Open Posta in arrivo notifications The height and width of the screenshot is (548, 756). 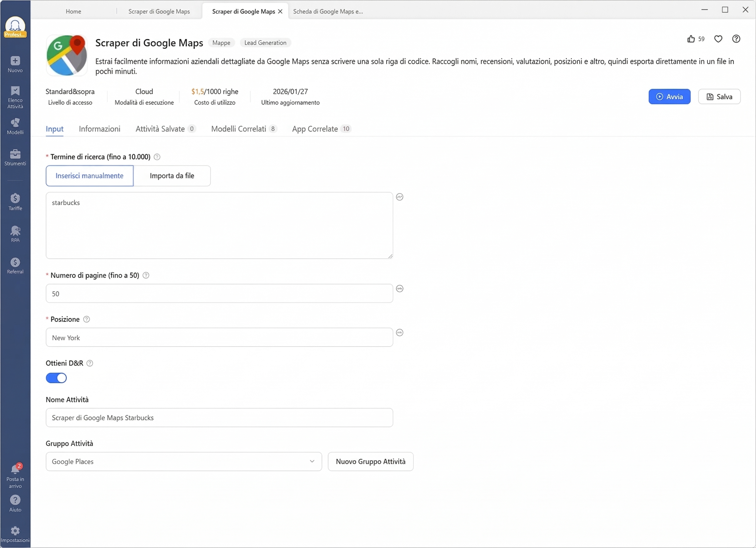point(15,476)
